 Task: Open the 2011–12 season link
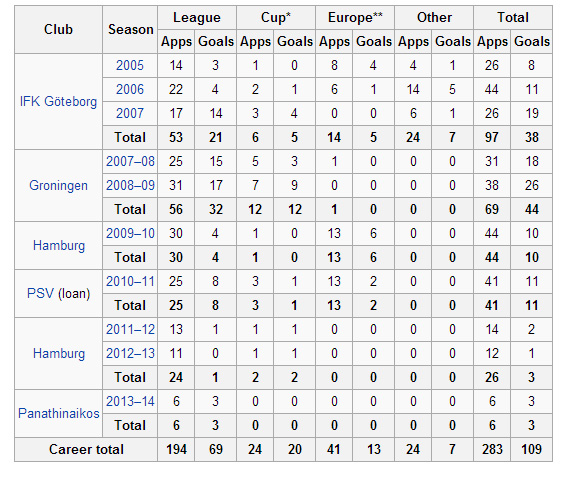click(x=130, y=329)
